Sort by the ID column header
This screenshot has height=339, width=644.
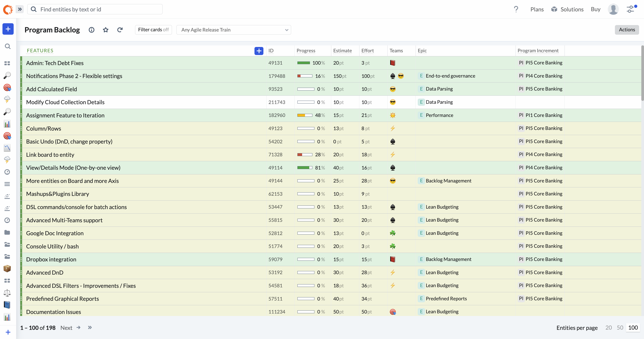[x=271, y=51]
